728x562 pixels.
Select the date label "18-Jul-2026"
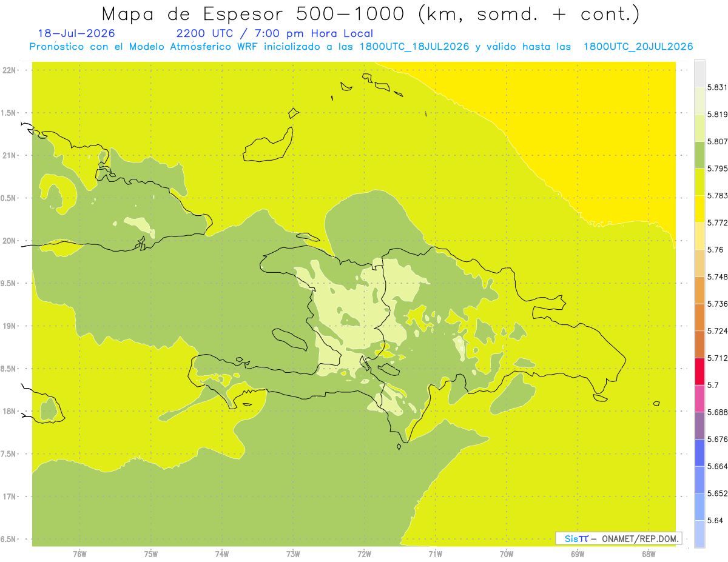(x=76, y=33)
